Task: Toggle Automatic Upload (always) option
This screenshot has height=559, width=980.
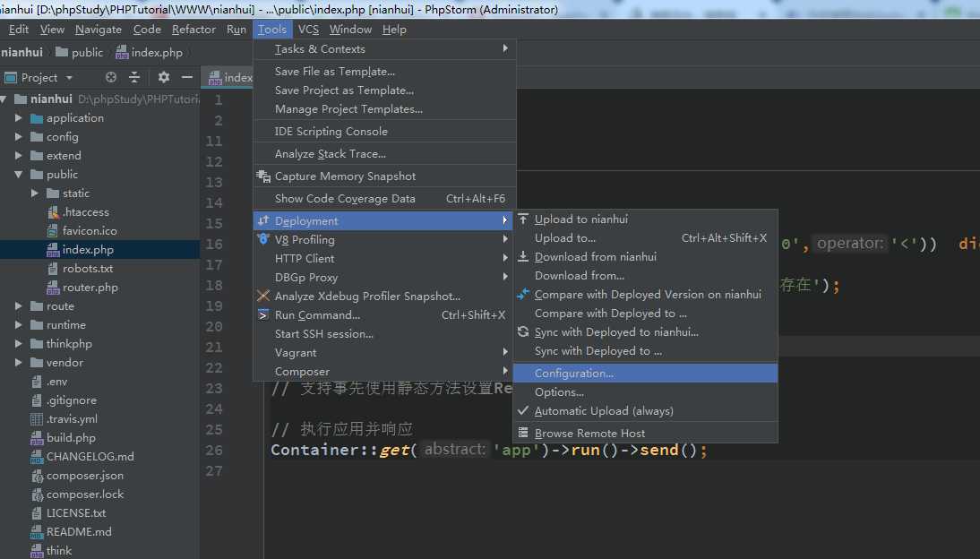Action: pos(603,411)
